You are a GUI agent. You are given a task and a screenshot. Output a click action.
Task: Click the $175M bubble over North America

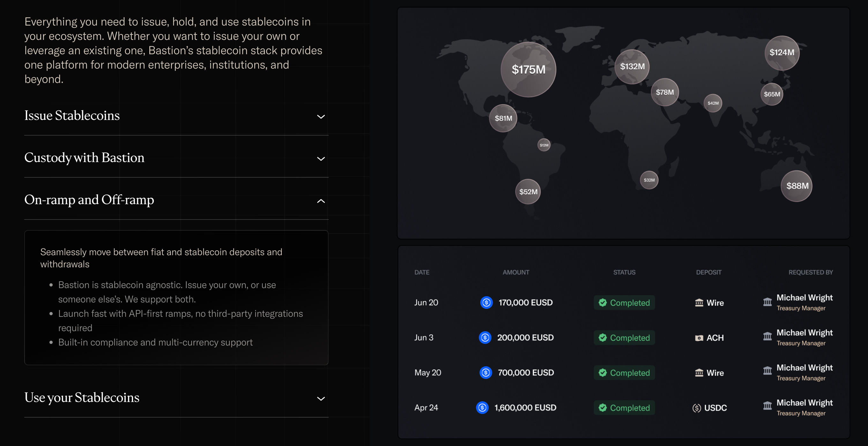click(528, 70)
